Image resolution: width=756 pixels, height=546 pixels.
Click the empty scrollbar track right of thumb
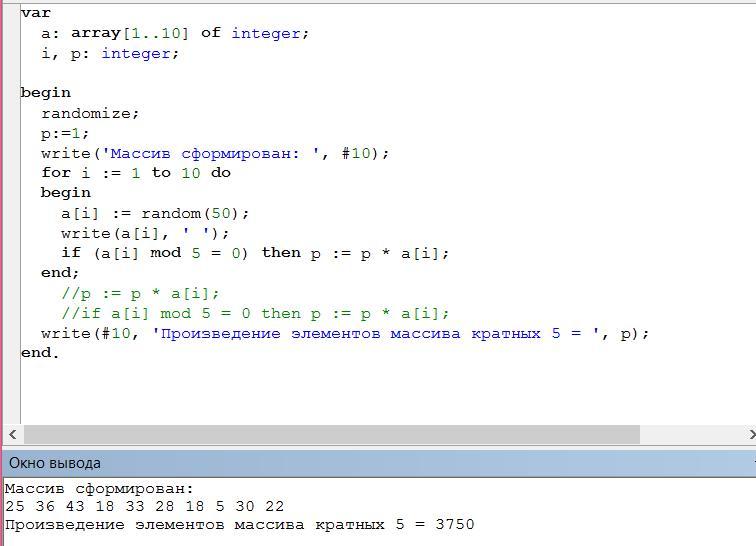pos(690,434)
